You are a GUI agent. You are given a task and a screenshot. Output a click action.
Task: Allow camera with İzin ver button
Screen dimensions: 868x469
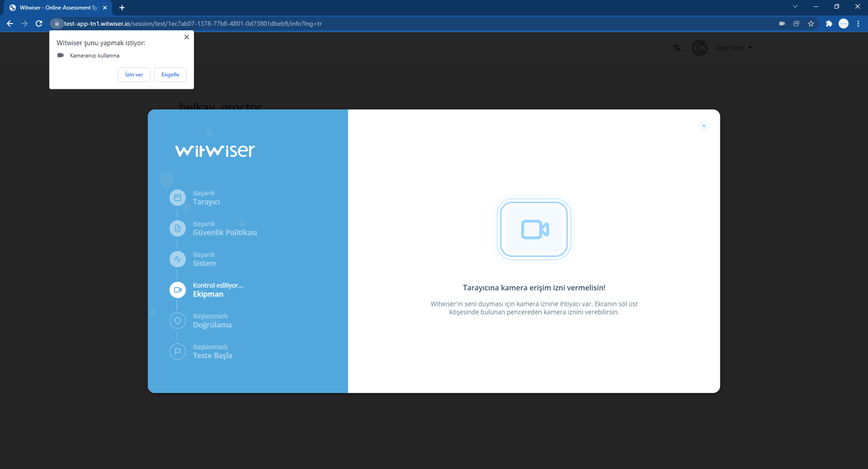coord(134,74)
